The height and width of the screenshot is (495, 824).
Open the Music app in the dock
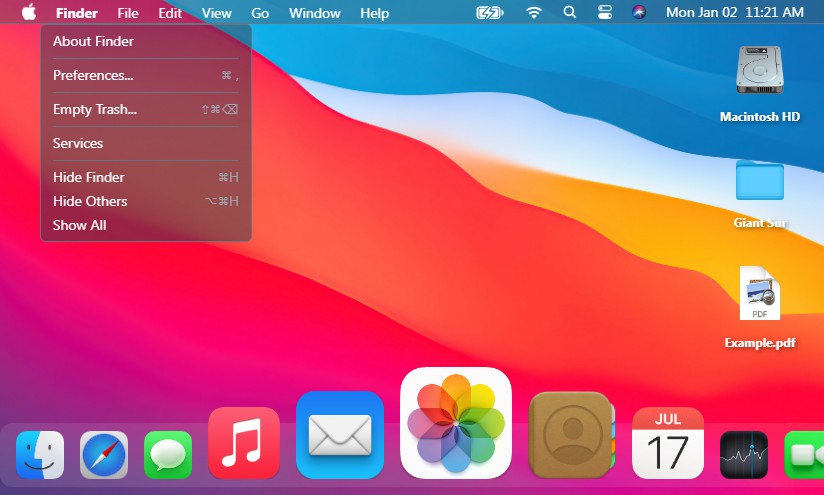[x=244, y=443]
